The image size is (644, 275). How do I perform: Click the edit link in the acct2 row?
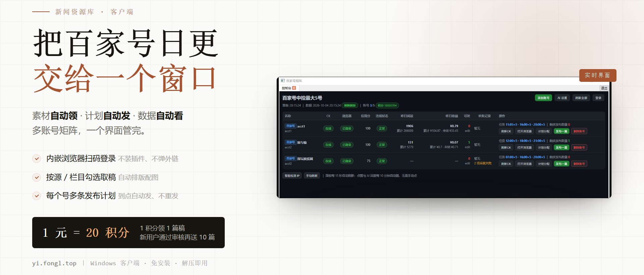pyautogui.click(x=468, y=147)
